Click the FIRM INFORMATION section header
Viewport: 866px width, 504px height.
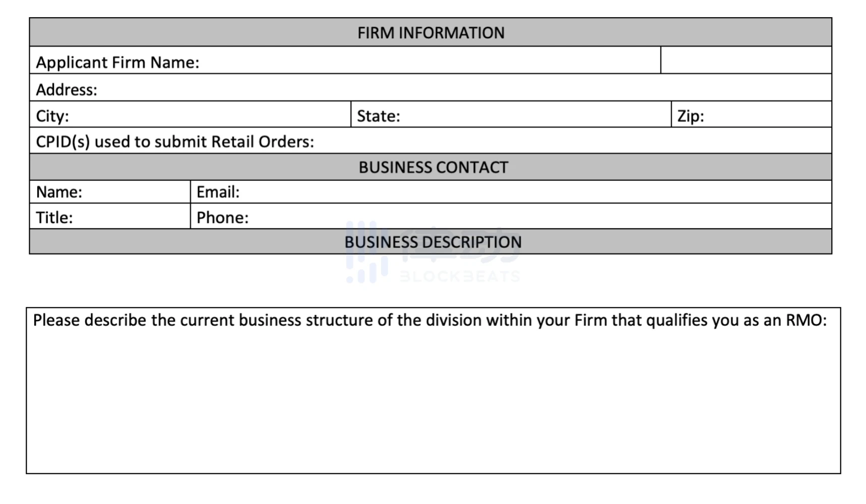[430, 33]
